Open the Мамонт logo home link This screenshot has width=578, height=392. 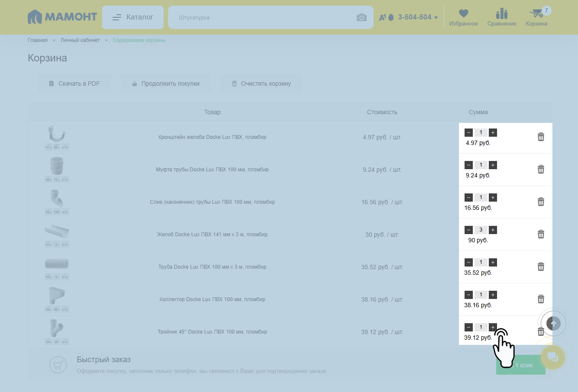pyautogui.click(x=62, y=17)
